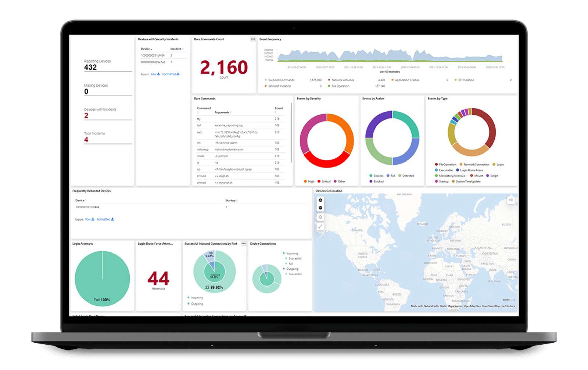Click the Reporting Devices 432 value
Viewport: 588px width, 370px height.
click(x=90, y=68)
